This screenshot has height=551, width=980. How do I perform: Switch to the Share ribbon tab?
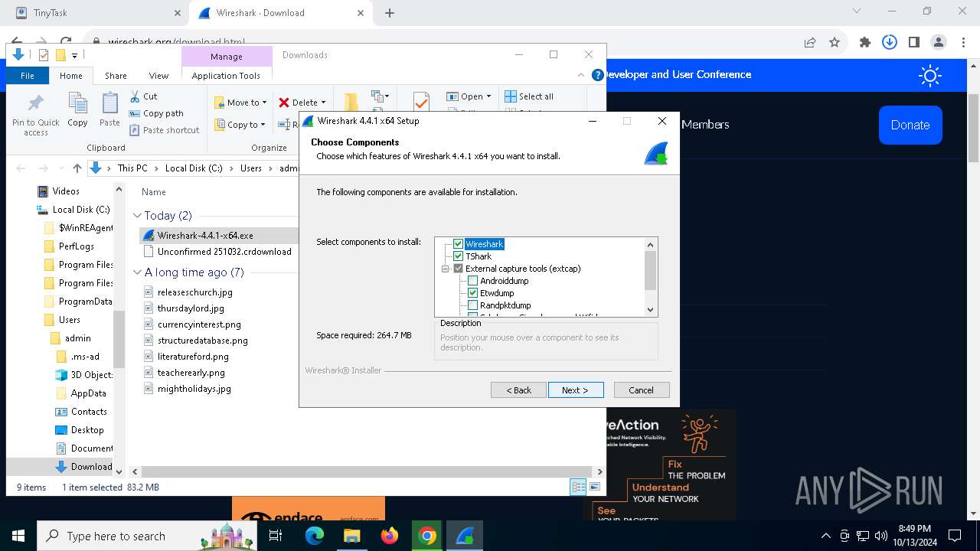pyautogui.click(x=116, y=76)
